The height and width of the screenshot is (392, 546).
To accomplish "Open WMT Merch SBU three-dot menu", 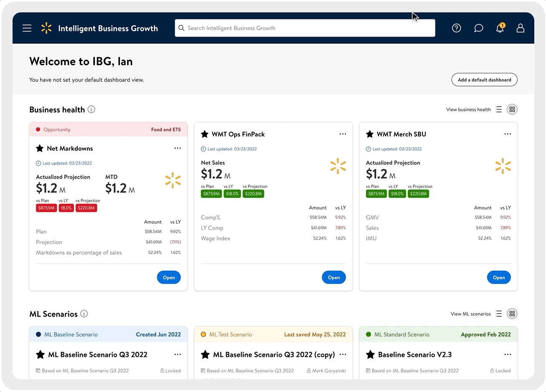I will (508, 134).
